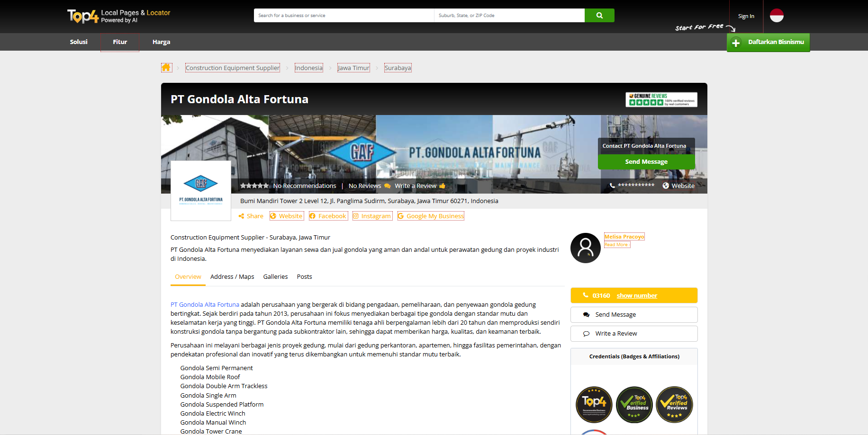Click No Reviews link in banner

pos(365,186)
